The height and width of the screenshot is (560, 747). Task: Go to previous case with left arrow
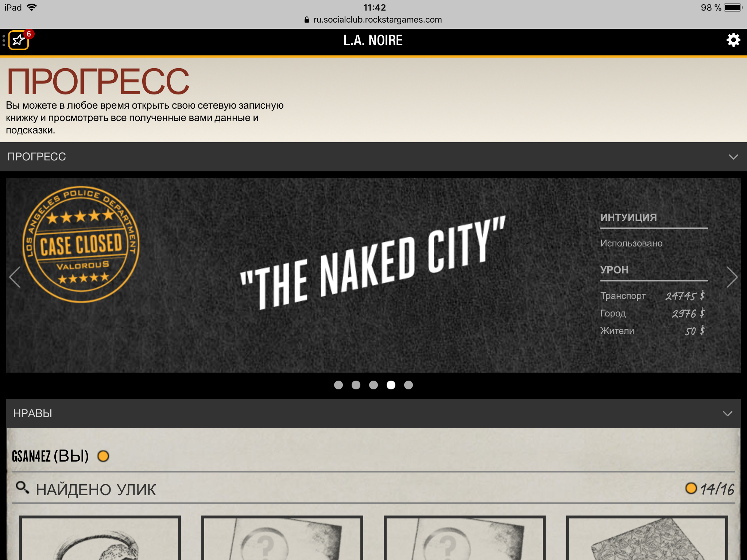pyautogui.click(x=15, y=277)
